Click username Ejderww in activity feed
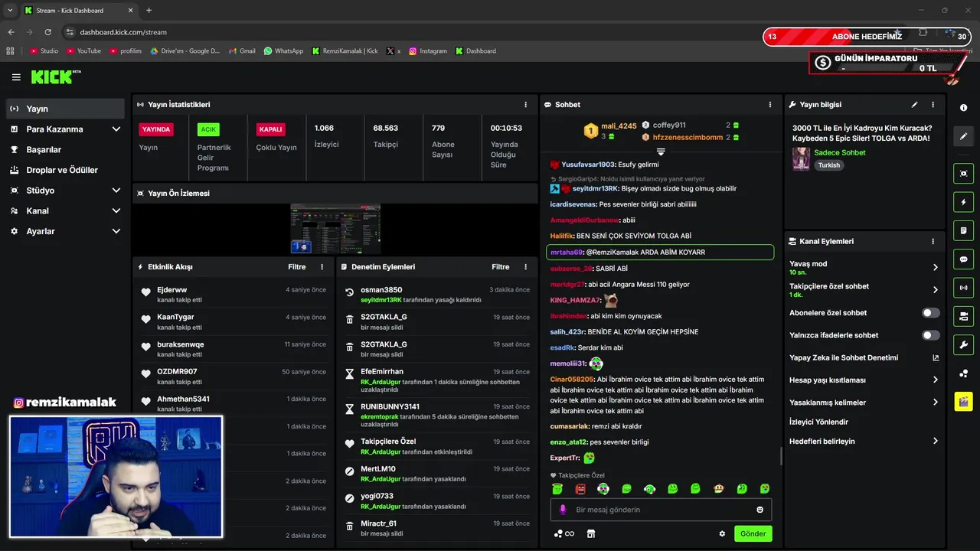Image resolution: width=980 pixels, height=551 pixels. (x=171, y=290)
